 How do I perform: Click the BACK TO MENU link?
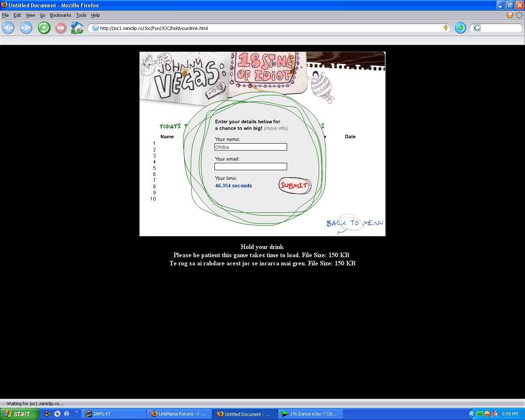coord(355,223)
